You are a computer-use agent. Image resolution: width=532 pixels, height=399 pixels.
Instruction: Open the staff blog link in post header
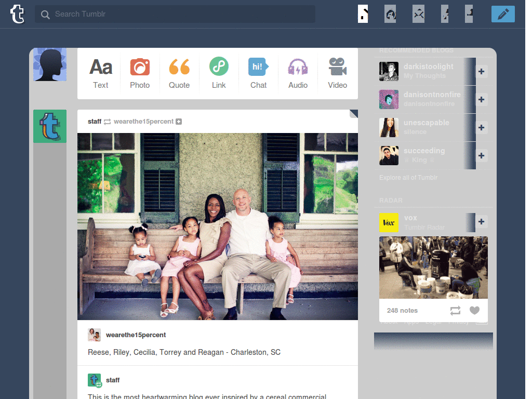(95, 122)
